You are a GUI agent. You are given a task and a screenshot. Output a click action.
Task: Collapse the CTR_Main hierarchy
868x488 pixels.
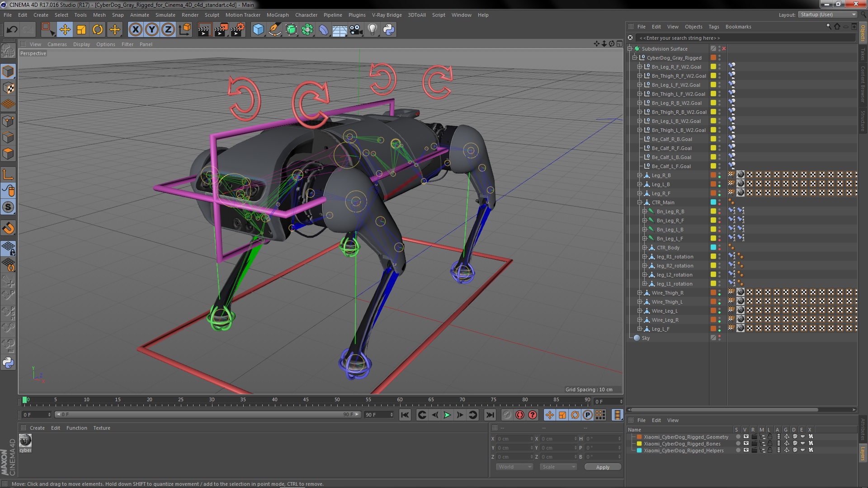point(640,202)
